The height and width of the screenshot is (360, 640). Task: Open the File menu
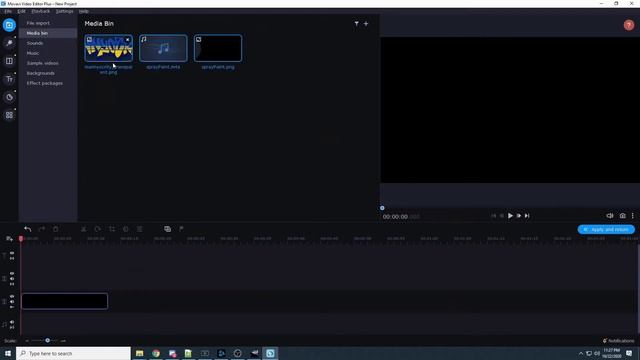(x=8, y=11)
